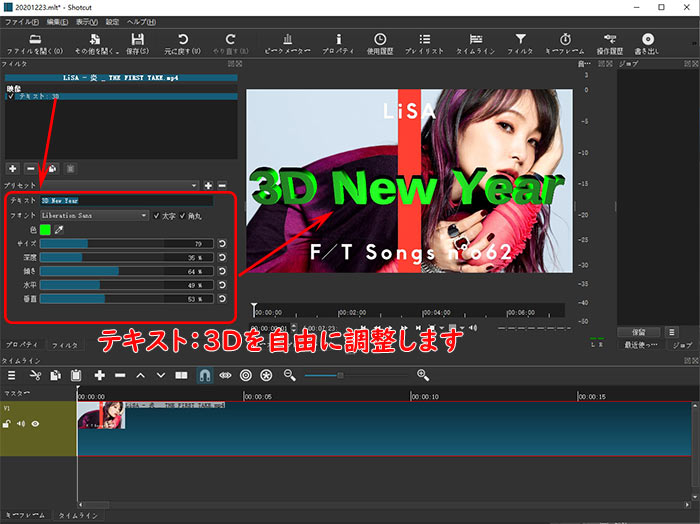Open filters via funnel フィルタ toolbar icon
Screen dimensions: 700x524
click(x=520, y=44)
